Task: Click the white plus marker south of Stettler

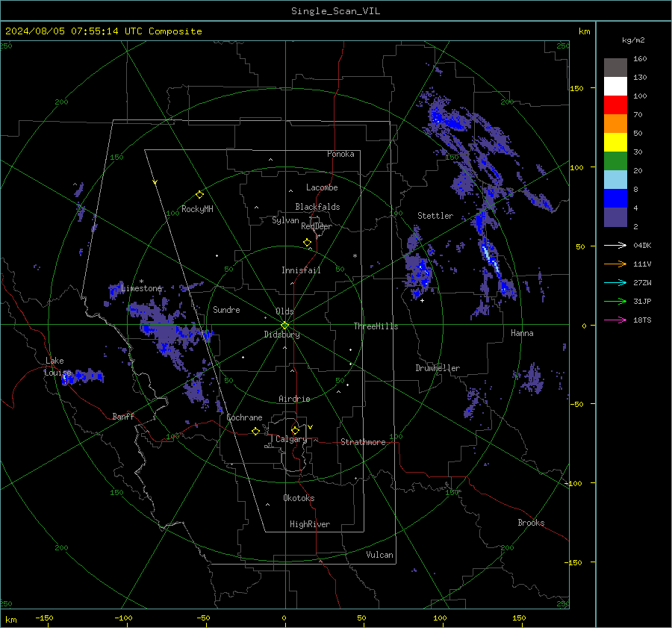Action: (x=422, y=300)
